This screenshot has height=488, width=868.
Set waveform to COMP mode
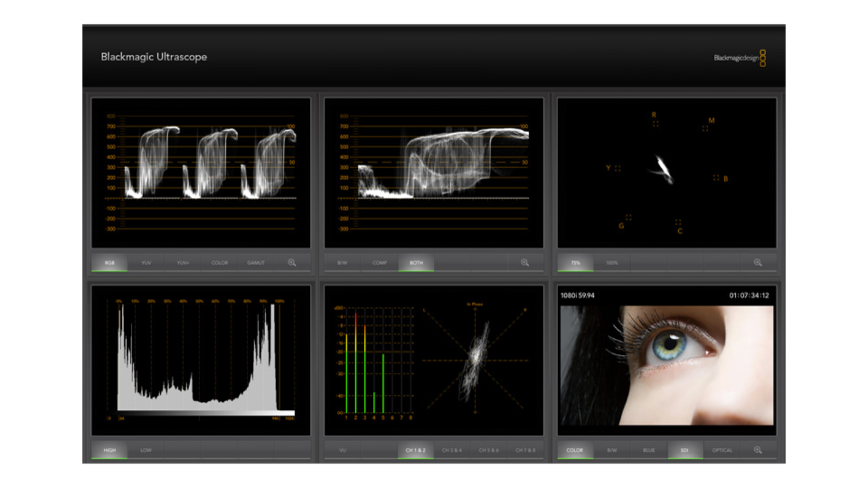click(x=380, y=262)
